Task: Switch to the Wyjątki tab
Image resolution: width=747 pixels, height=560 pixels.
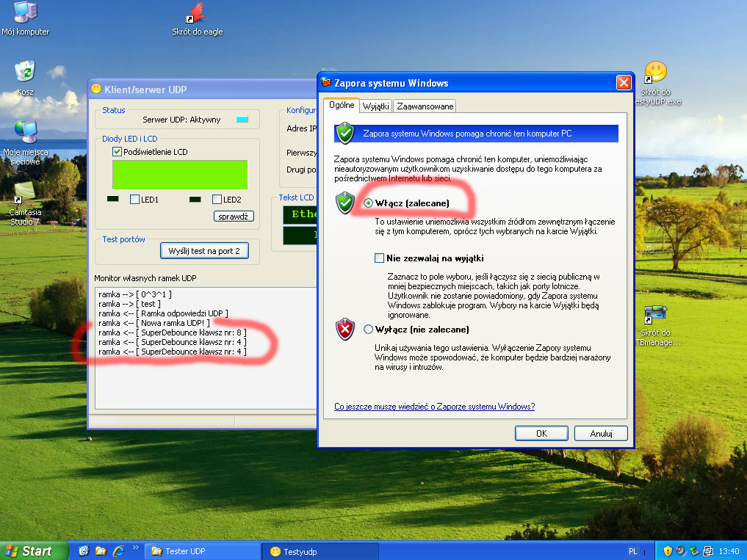Action: pyautogui.click(x=375, y=106)
